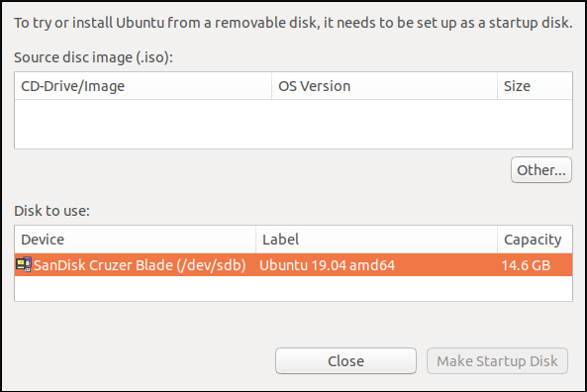Click the Disk to use label
Viewport: 587px width, 392px height.
pyautogui.click(x=52, y=211)
